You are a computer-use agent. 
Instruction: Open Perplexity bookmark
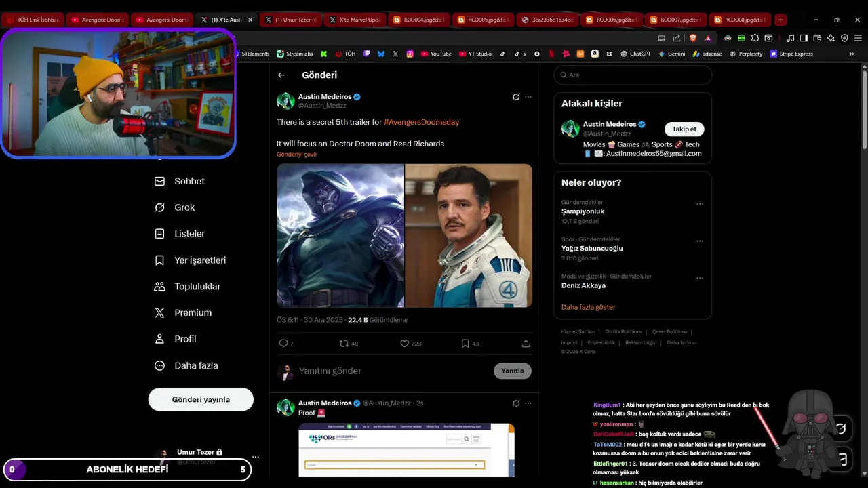(746, 54)
